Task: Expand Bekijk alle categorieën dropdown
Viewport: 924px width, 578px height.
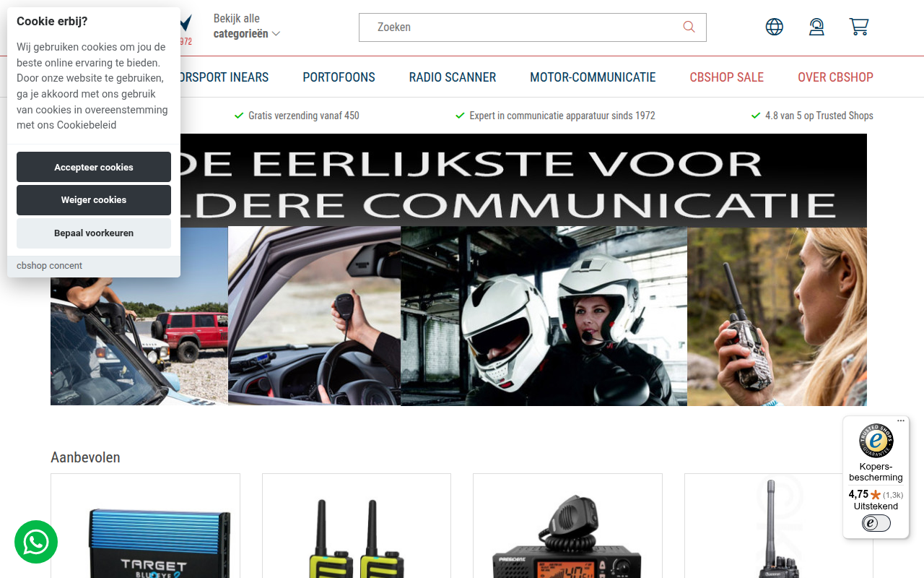Action: (246, 26)
